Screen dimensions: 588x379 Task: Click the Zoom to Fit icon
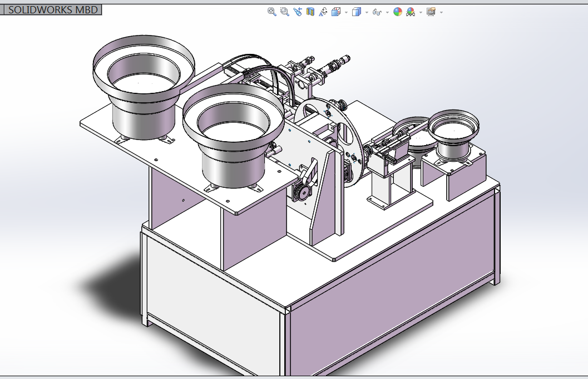tap(272, 12)
